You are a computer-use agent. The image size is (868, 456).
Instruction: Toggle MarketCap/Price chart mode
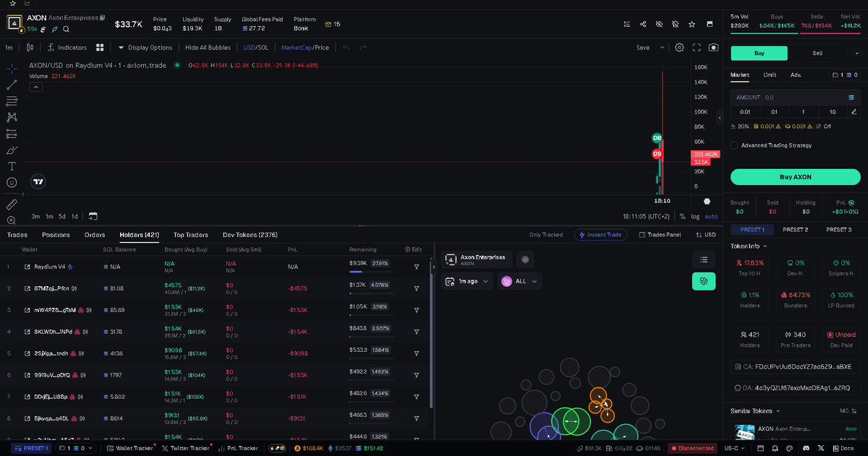click(305, 48)
